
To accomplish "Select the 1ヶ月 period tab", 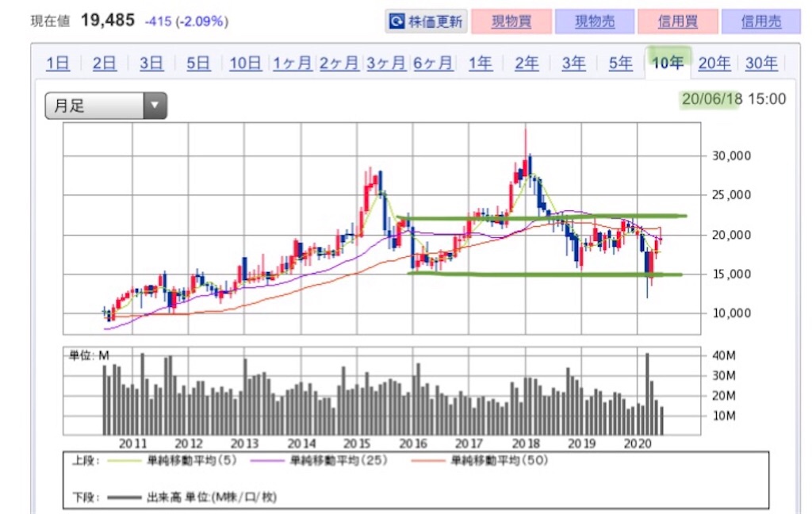I will [292, 63].
